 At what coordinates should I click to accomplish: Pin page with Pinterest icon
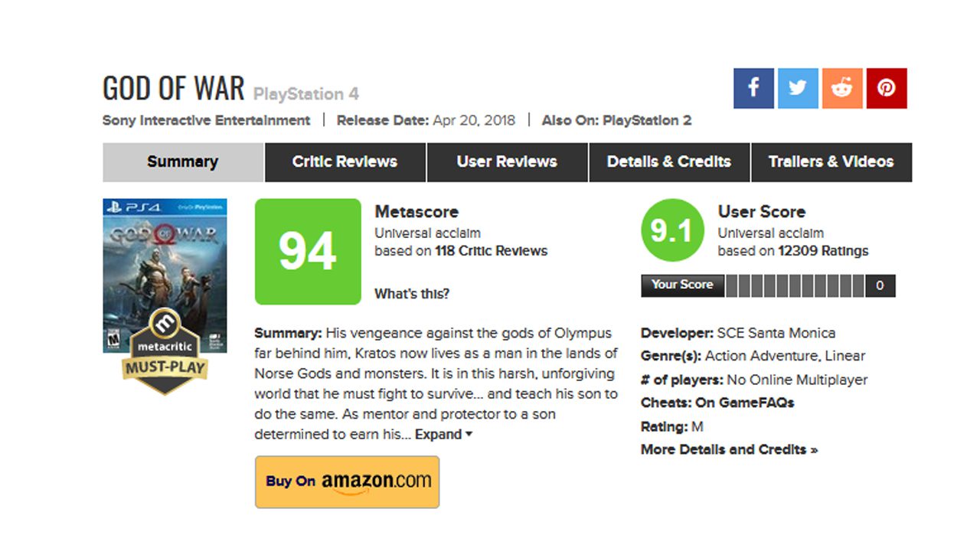tap(887, 88)
